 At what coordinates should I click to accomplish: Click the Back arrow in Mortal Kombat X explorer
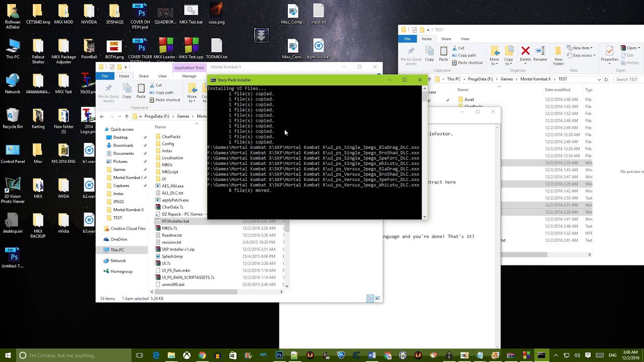(102, 116)
